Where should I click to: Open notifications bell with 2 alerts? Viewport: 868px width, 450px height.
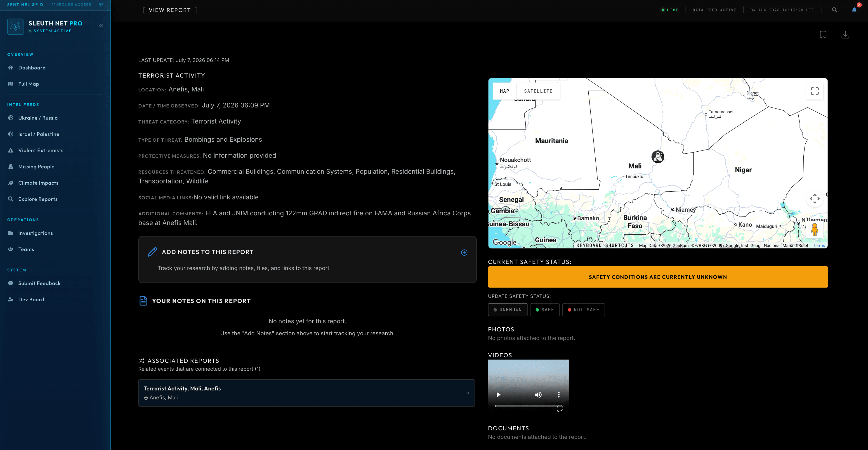coord(854,10)
